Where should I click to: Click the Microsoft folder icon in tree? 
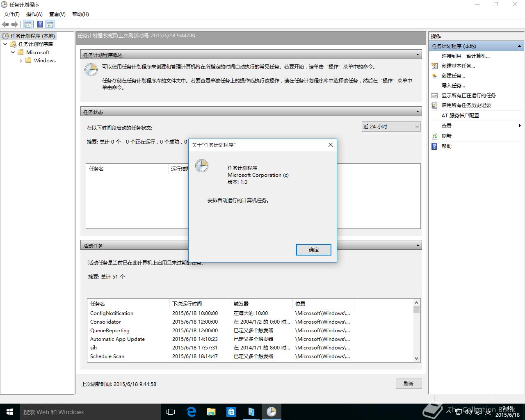(21, 52)
